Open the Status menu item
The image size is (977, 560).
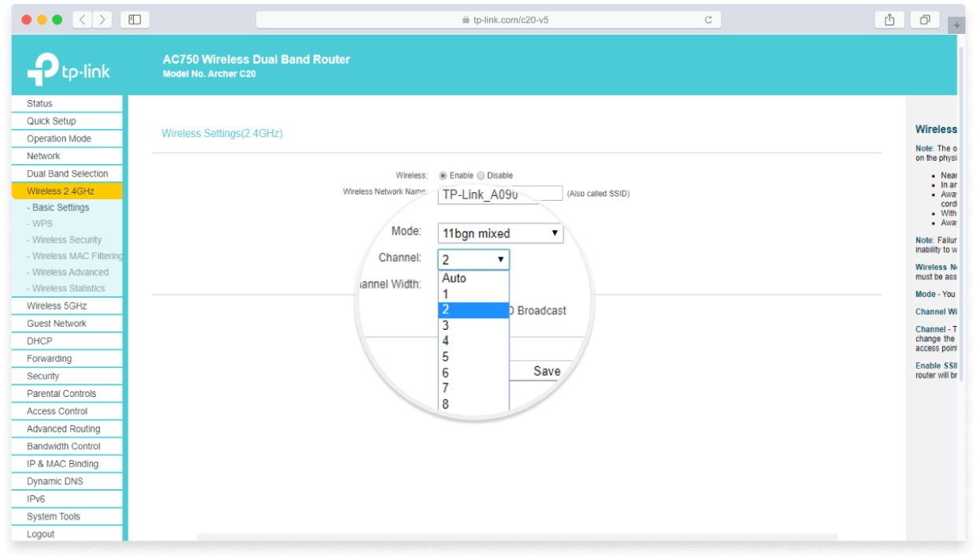pyautogui.click(x=67, y=104)
